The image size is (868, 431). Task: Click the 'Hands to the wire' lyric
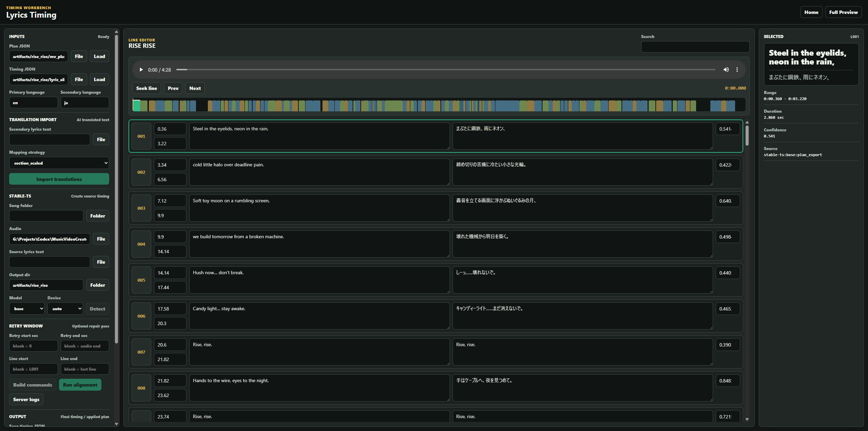pos(319,388)
